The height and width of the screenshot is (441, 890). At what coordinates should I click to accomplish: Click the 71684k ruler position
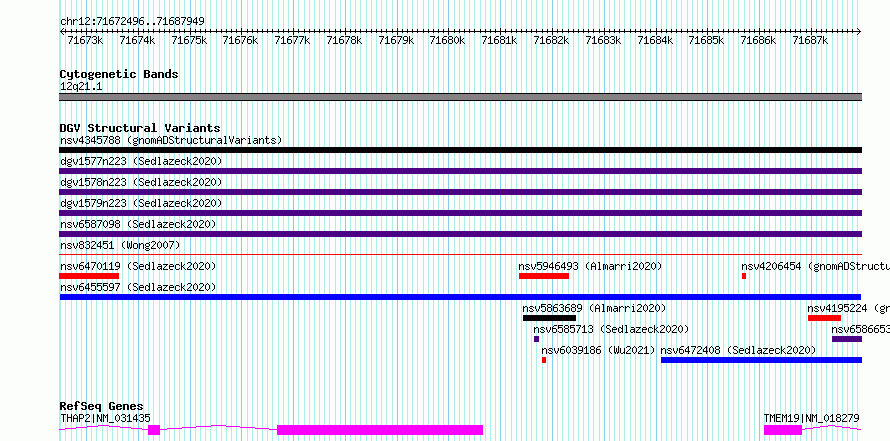[x=655, y=40]
